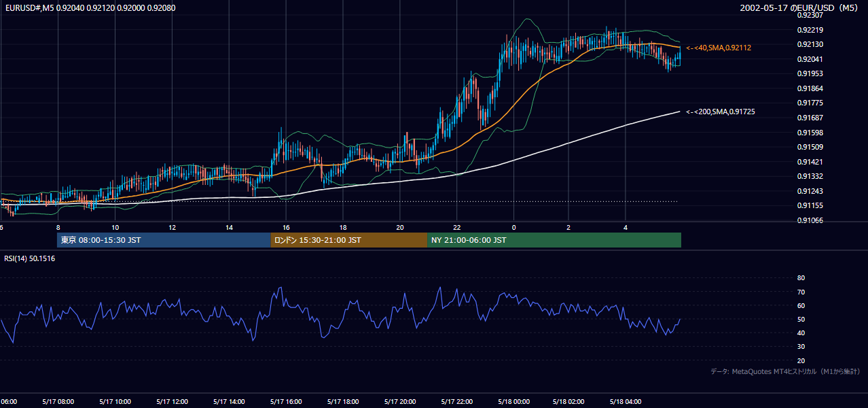
Task: Click RSI scale level 80
Action: coord(801,278)
